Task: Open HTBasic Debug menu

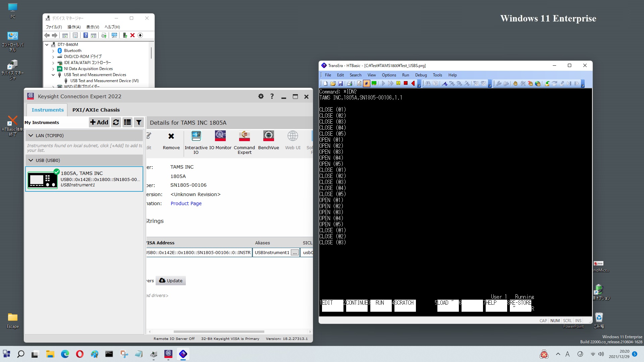Action: pyautogui.click(x=421, y=75)
